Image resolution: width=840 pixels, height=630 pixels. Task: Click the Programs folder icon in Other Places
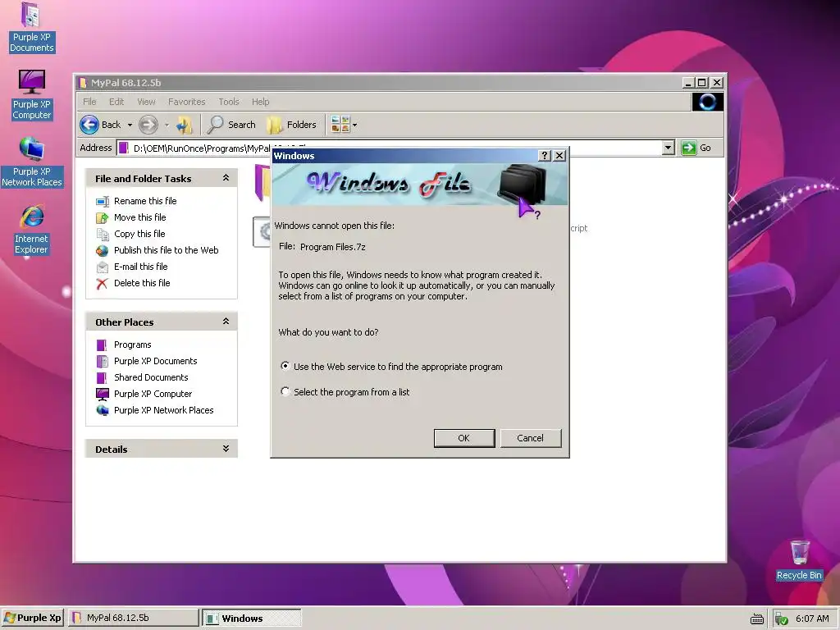pyautogui.click(x=102, y=345)
